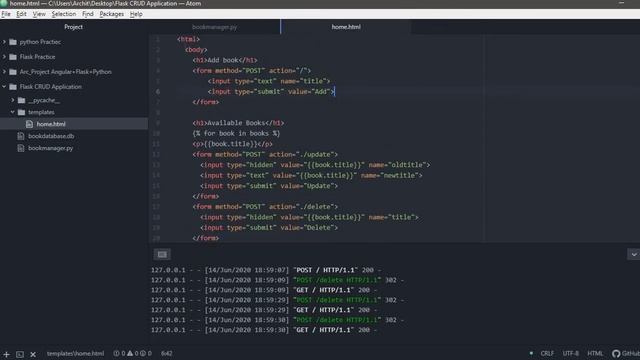The width and height of the screenshot is (640, 360).
Task: Click the for book in books line
Action: point(236,133)
